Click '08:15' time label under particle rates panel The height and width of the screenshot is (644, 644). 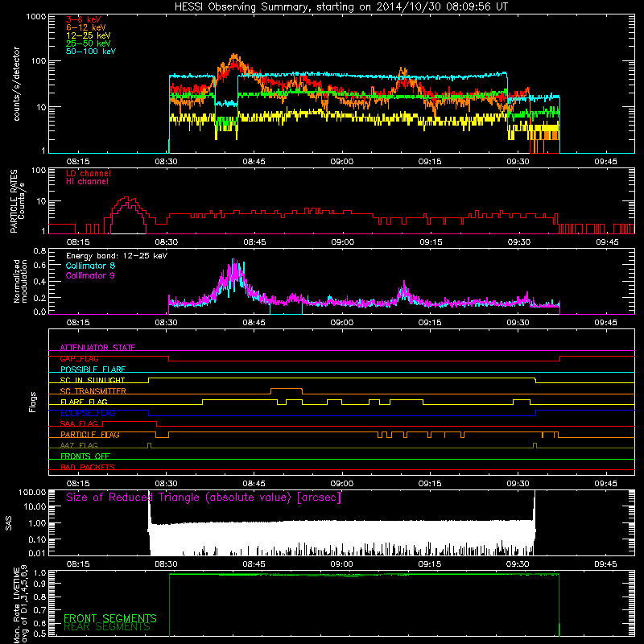pyautogui.click(x=78, y=242)
